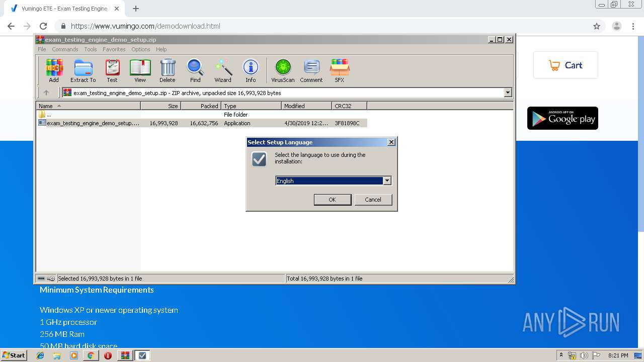Image resolution: width=644 pixels, height=362 pixels.
Task: Click the volume speaker tray icon
Action: [584, 355]
